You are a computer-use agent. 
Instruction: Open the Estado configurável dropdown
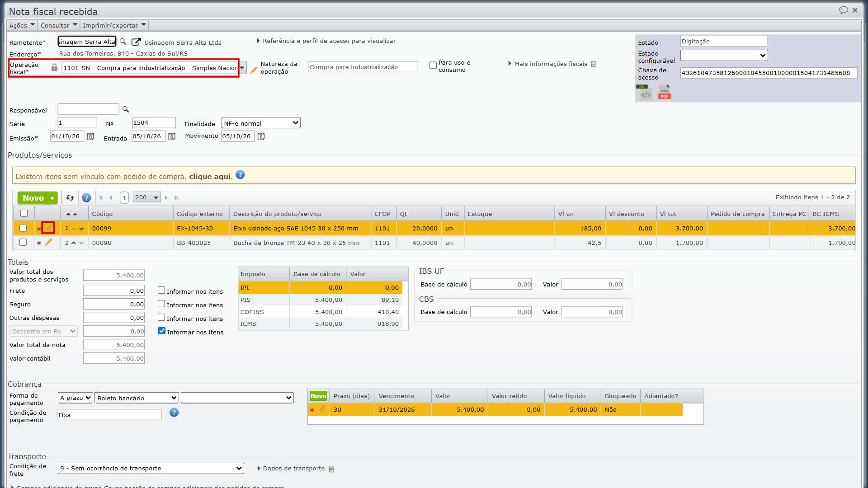pos(724,55)
